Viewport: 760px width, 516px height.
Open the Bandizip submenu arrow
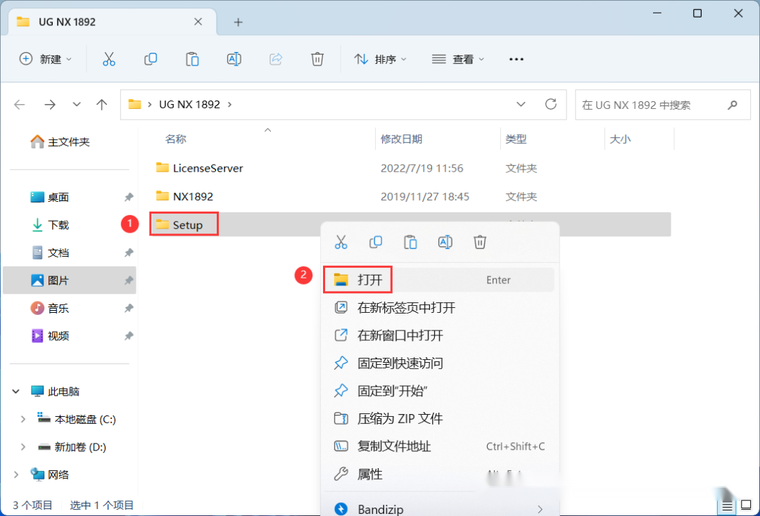pos(540,509)
